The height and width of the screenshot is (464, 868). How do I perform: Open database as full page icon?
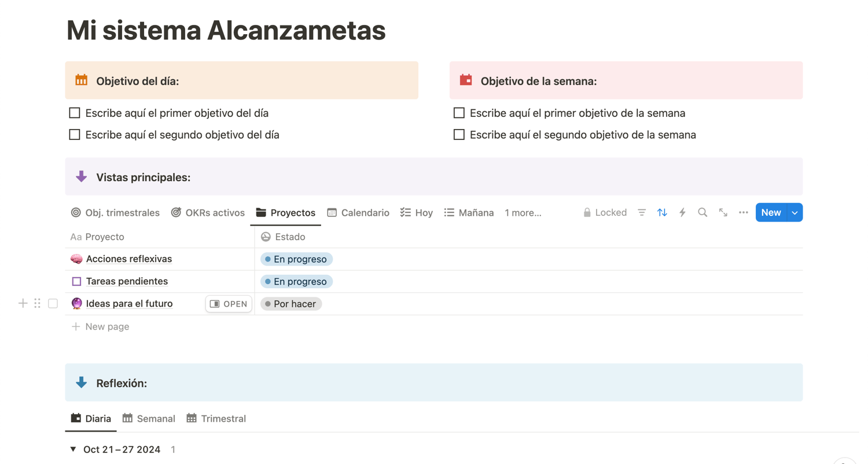point(723,212)
